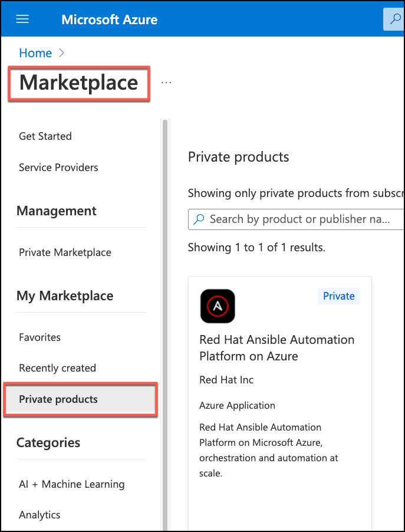Open Private Marketplace under Management
Viewport: 405px width, 532px height.
click(65, 252)
